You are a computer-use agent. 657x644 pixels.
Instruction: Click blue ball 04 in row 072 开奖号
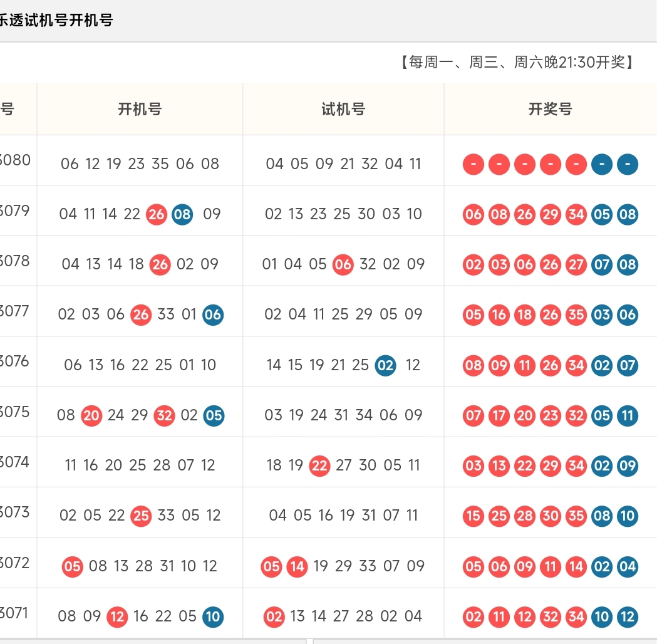coord(628,566)
